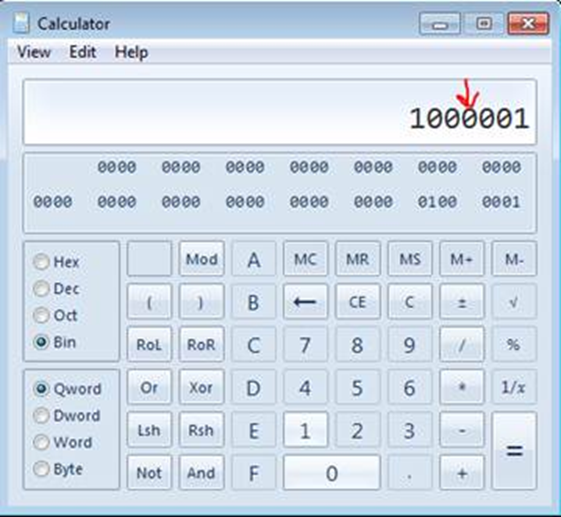Click the hex digit A key
This screenshot has height=517, width=561.
tap(254, 259)
